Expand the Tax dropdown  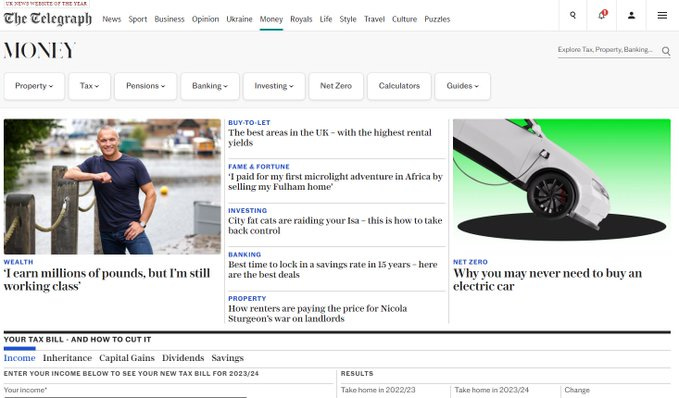click(x=89, y=86)
